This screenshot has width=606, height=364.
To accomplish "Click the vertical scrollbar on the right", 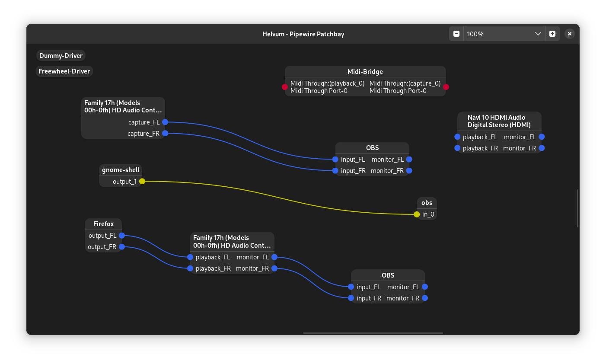I will point(577,208).
